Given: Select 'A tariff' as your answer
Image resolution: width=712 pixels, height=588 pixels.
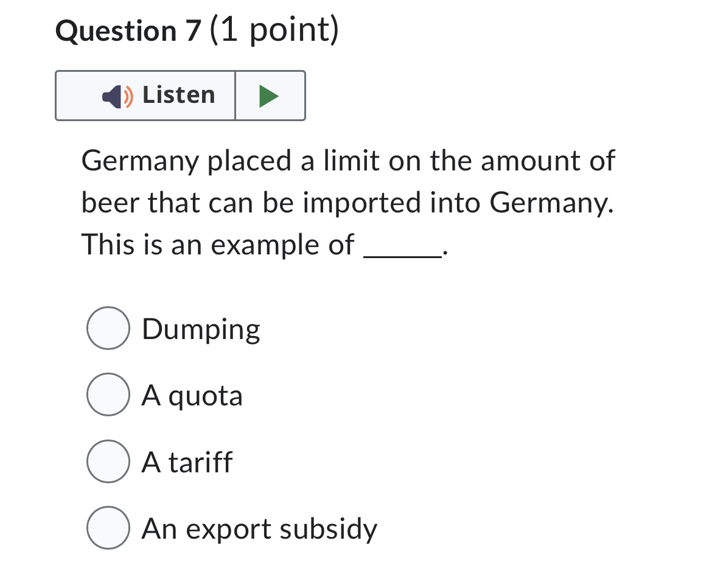Looking at the screenshot, I should click(x=108, y=462).
